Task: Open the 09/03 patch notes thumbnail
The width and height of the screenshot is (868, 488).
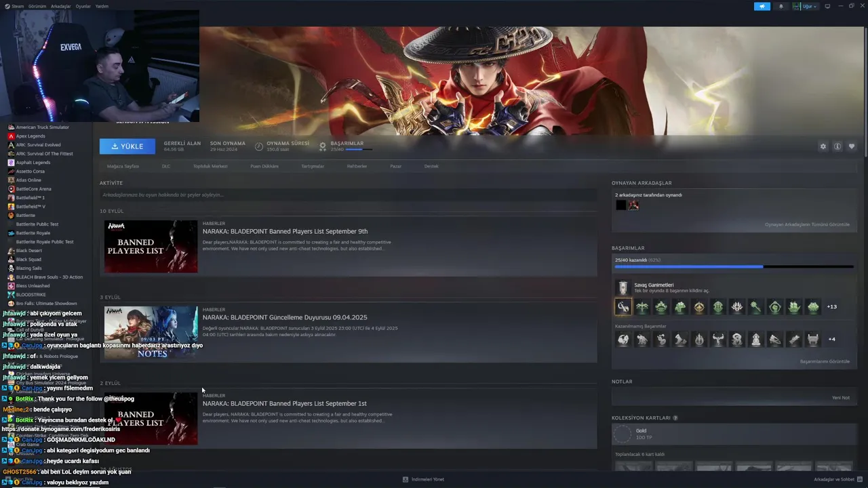Action: click(x=151, y=333)
